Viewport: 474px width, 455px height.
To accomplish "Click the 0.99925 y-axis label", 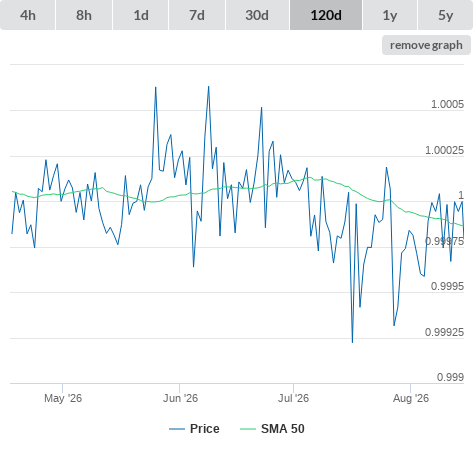I will point(444,332).
